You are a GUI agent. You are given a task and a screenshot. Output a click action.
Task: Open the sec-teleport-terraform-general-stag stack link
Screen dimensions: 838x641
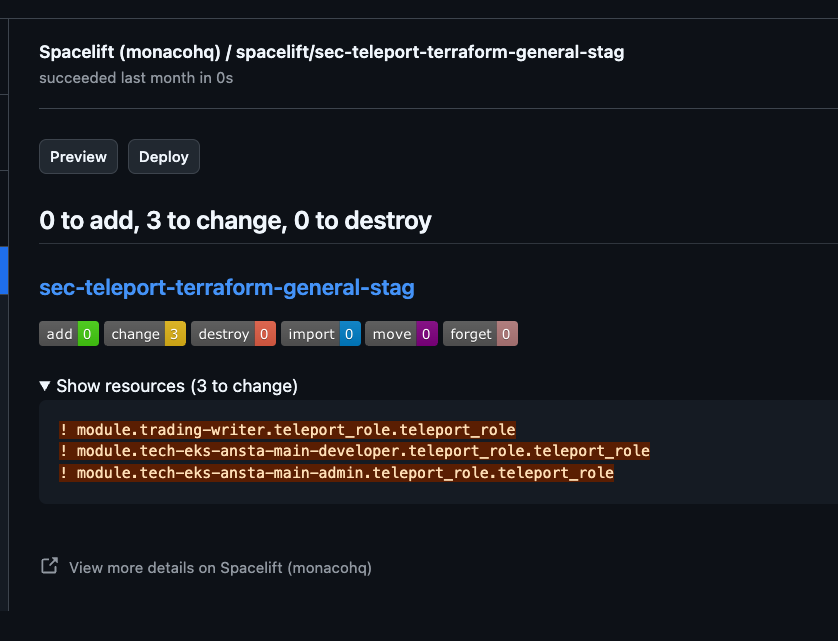click(227, 287)
